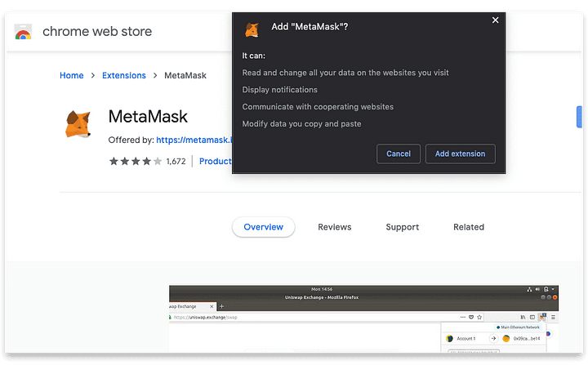The width and height of the screenshot is (588, 365).
Task: Open the Extensions breadcrumb link
Action: (x=124, y=75)
